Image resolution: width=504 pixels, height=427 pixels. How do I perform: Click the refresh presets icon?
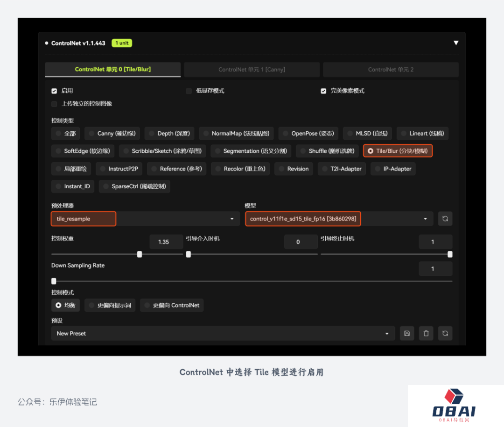(445, 334)
